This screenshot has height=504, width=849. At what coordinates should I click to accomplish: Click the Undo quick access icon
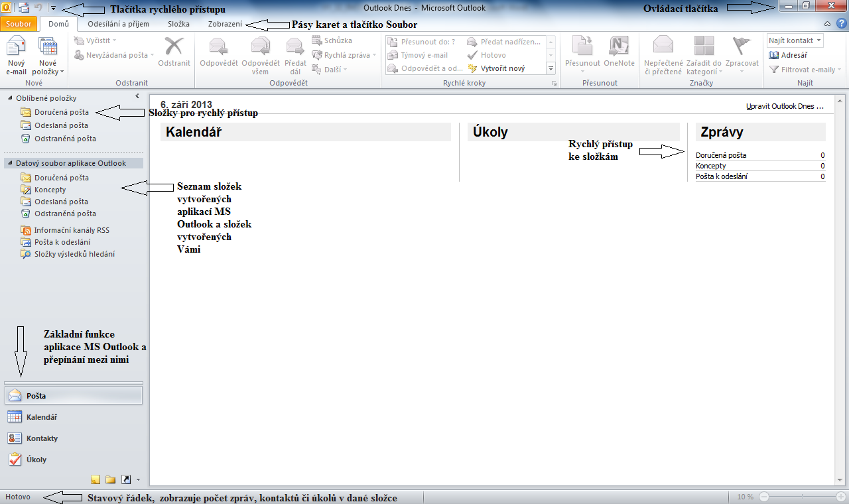click(x=38, y=8)
